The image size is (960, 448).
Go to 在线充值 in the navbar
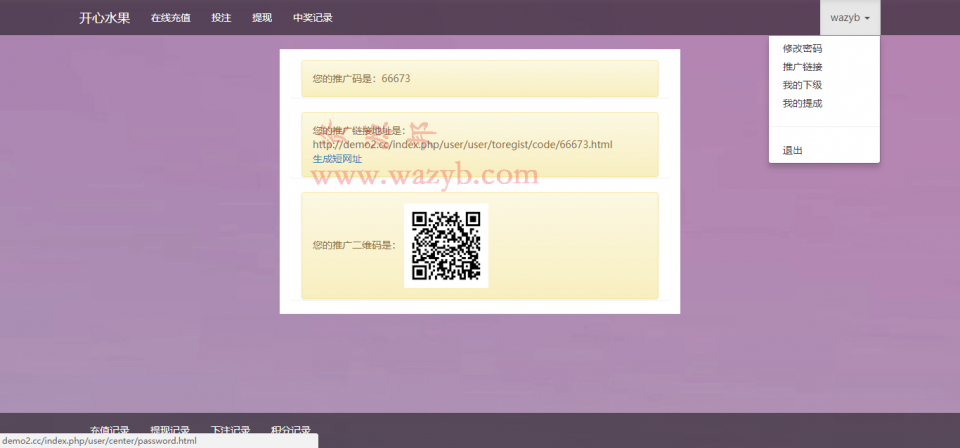point(171,18)
